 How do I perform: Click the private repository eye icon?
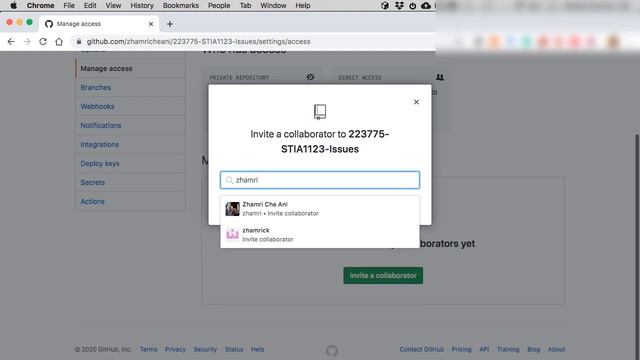[x=310, y=77]
